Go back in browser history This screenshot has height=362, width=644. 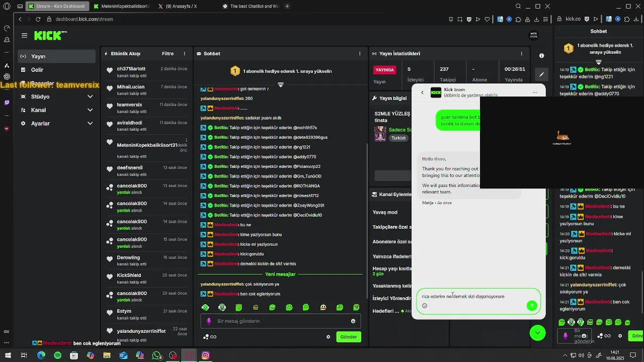[x=20, y=19]
